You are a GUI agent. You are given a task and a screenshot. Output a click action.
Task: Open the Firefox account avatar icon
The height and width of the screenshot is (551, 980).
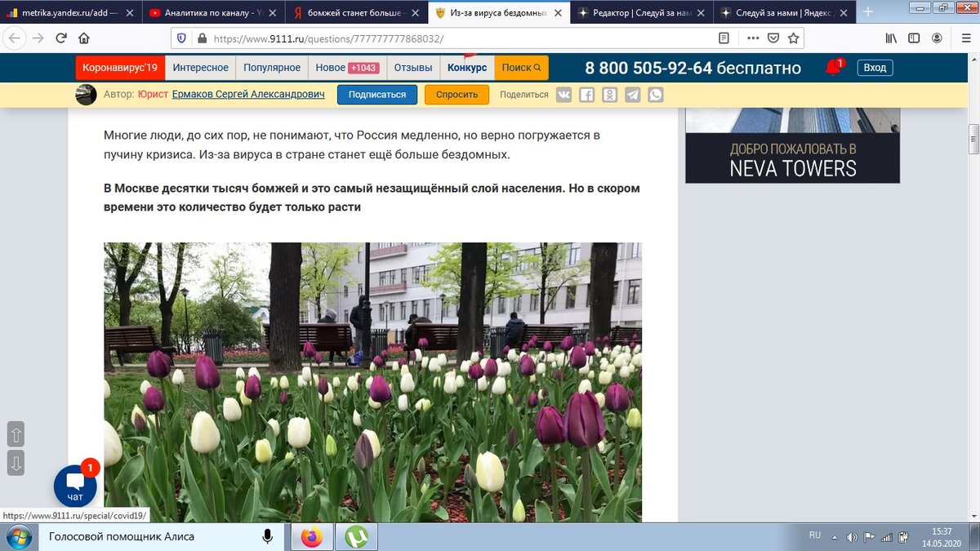coord(938,38)
